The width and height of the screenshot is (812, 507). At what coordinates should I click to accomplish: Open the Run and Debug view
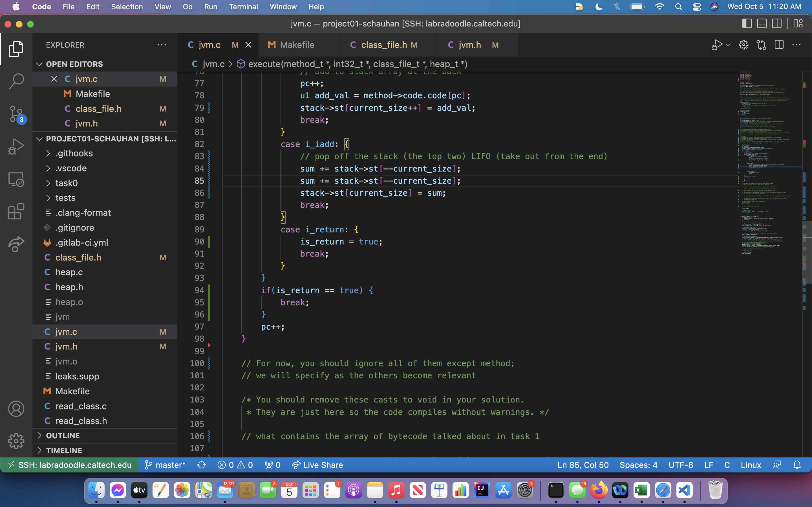16,146
